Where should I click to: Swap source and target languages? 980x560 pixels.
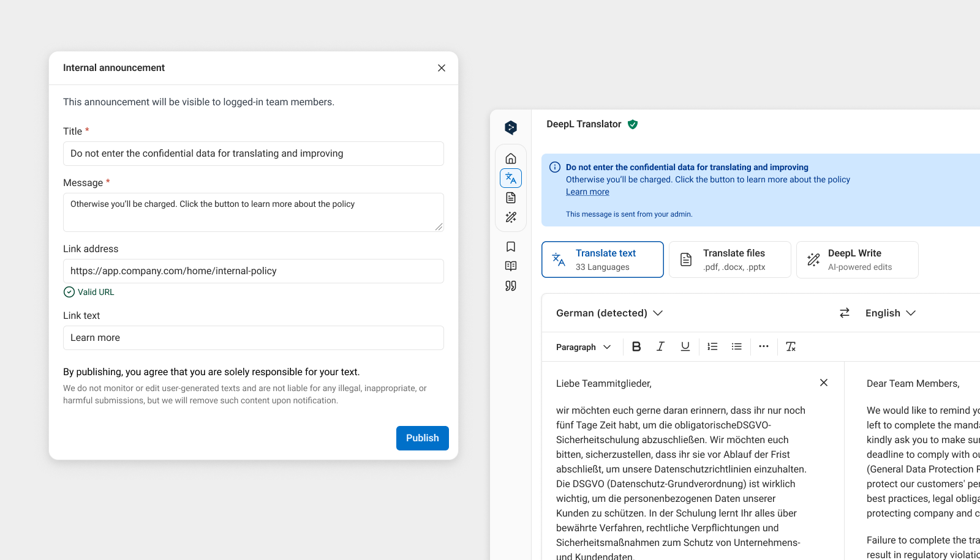click(x=845, y=313)
